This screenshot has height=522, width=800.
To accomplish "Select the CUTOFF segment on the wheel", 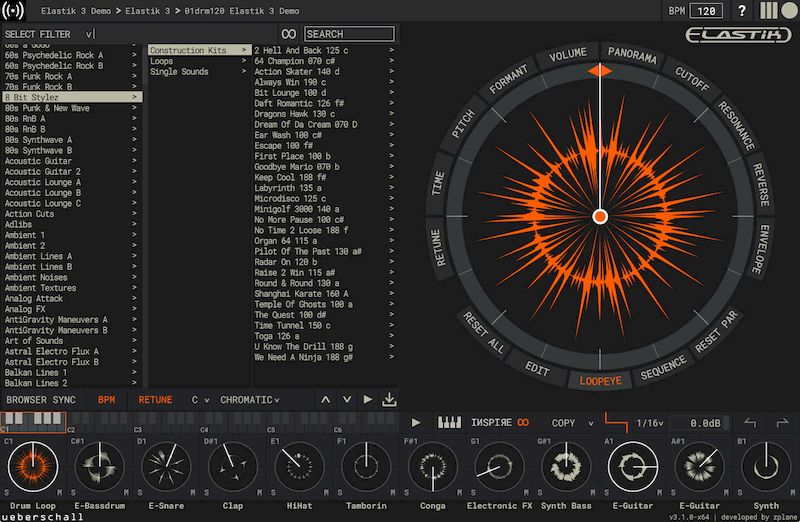I will click(x=691, y=77).
